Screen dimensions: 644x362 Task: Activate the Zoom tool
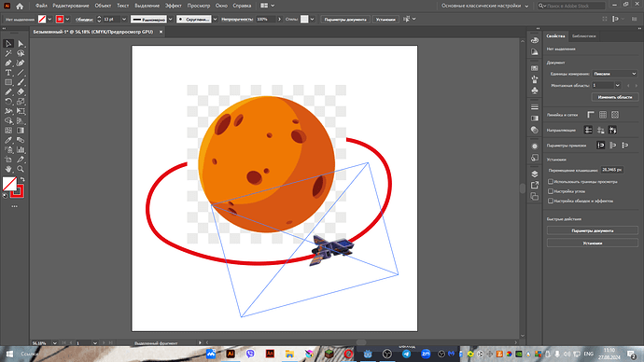pos(21,169)
